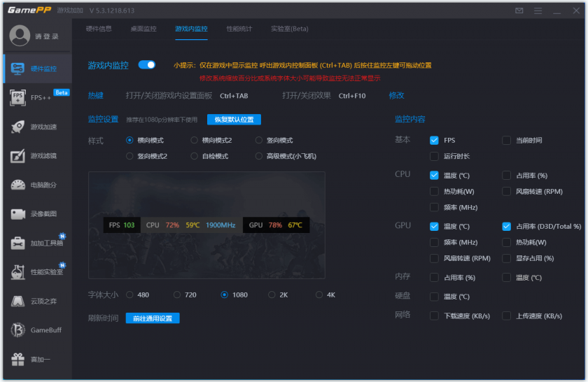The width and height of the screenshot is (588, 382).
Task: Select 自检模式 style radio button
Action: (x=195, y=156)
